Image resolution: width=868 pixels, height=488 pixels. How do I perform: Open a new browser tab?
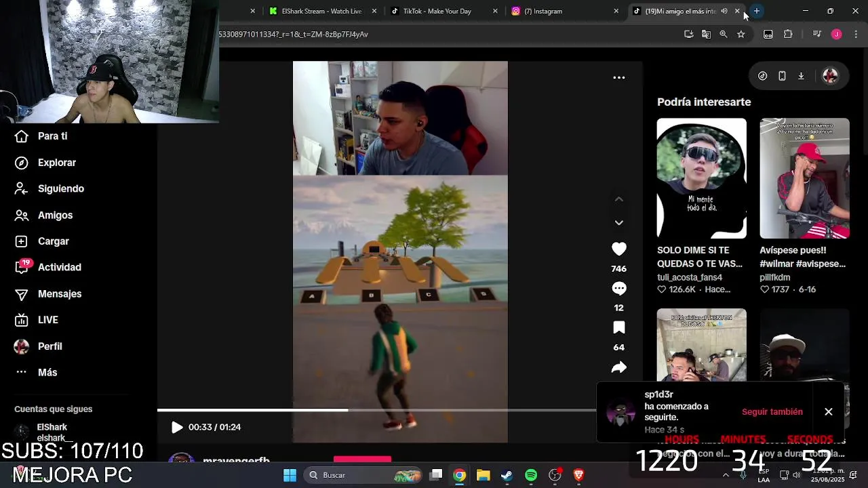click(756, 11)
